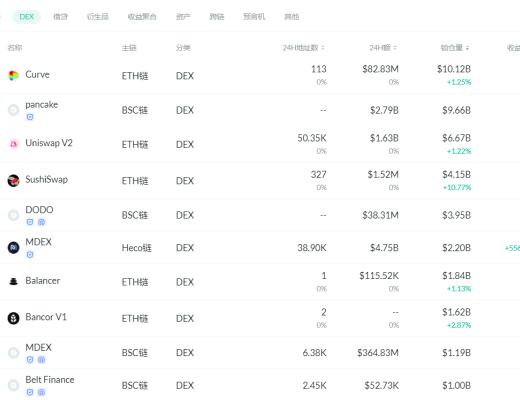Click the round badge under BSC MDEX

point(41,360)
